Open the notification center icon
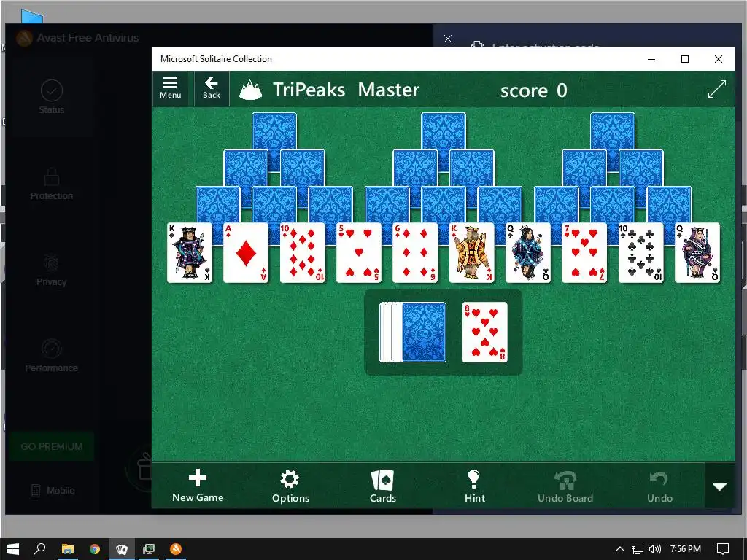The height and width of the screenshot is (560, 747). point(723,549)
